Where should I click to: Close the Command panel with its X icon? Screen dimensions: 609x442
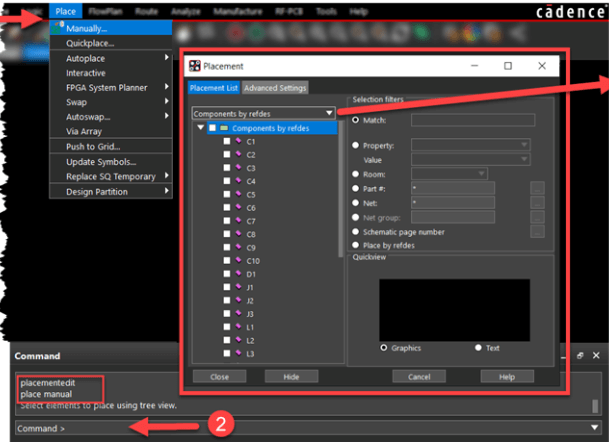596,355
